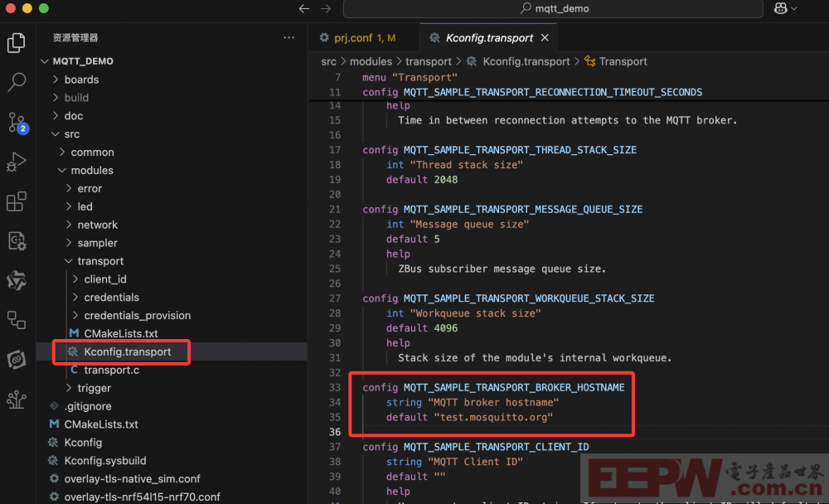
Task: Click the mqtt_demo command center search box
Action: coord(553,8)
